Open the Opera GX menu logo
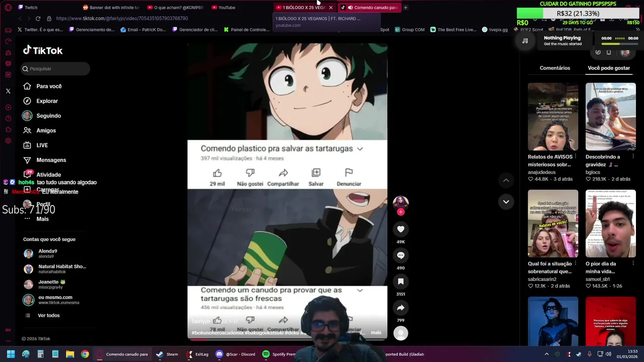The height and width of the screenshot is (362, 644). (x=8, y=8)
